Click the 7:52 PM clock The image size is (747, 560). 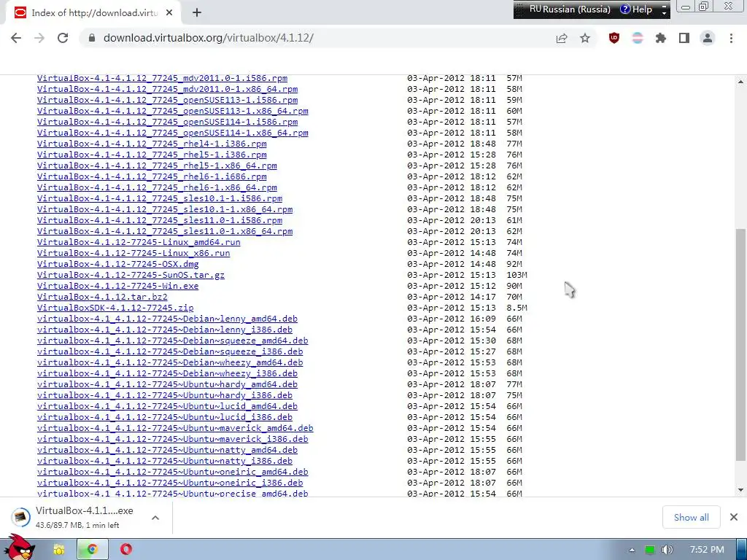[x=707, y=550]
